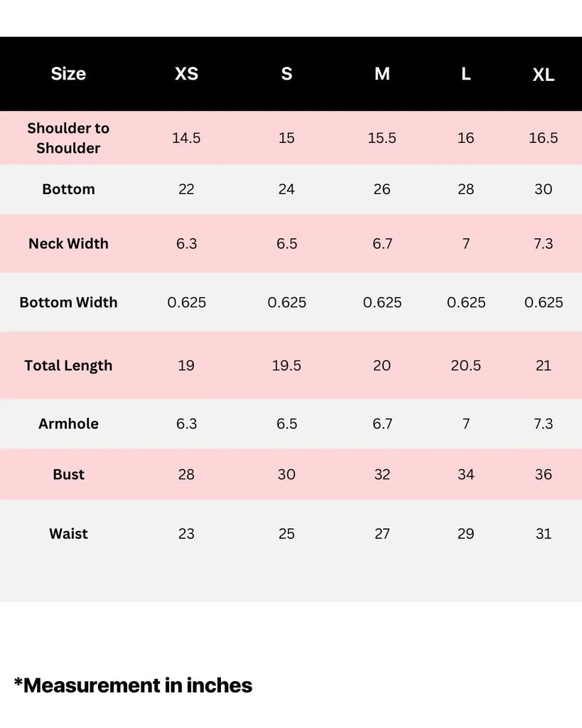Screen dimensions: 582x728
Task: Click Armhole value 7.3 for XL
Action: [543, 424]
